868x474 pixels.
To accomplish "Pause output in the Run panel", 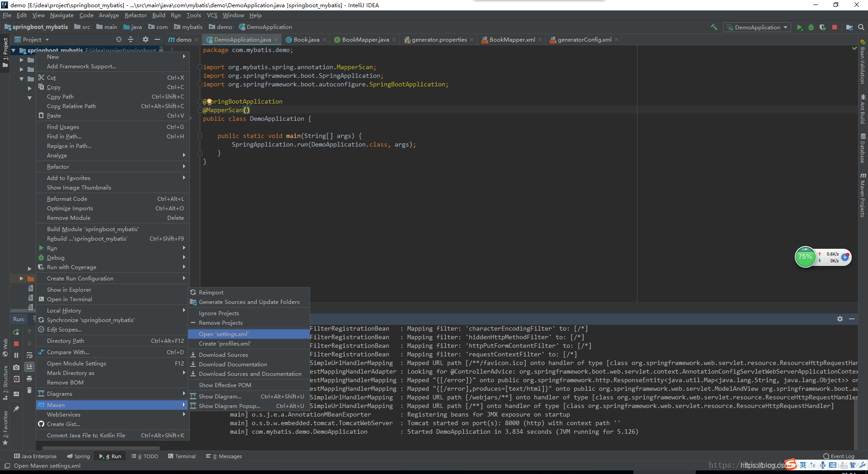I will pos(16,355).
